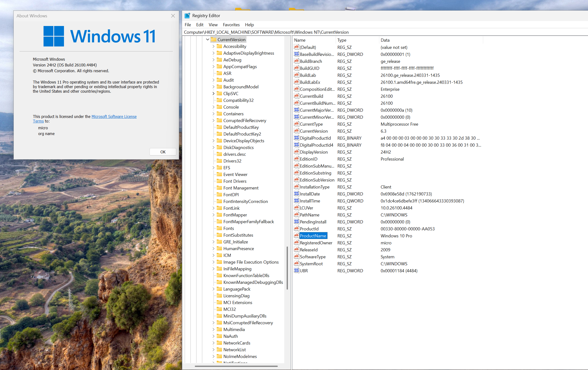Click the key tree vertical scrollbar
The width and height of the screenshot is (588, 370).
click(x=287, y=268)
